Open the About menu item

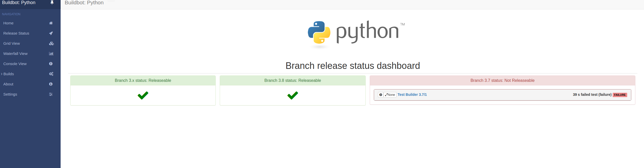[8, 84]
